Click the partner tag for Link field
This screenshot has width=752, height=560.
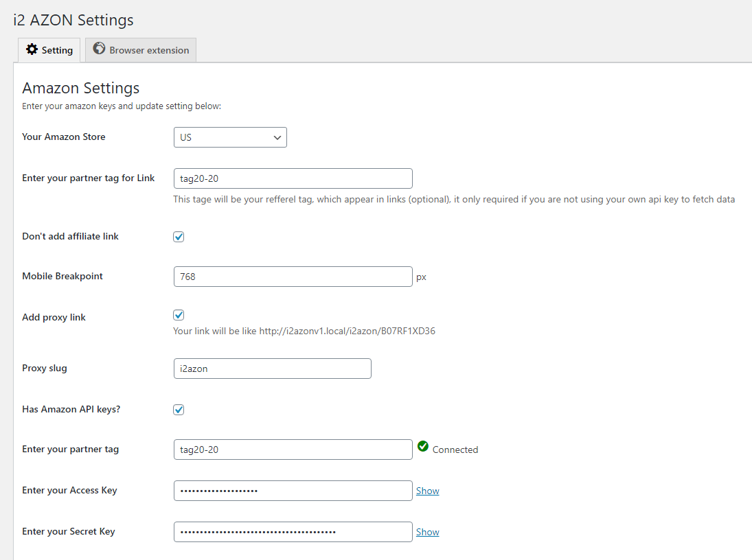coord(293,178)
